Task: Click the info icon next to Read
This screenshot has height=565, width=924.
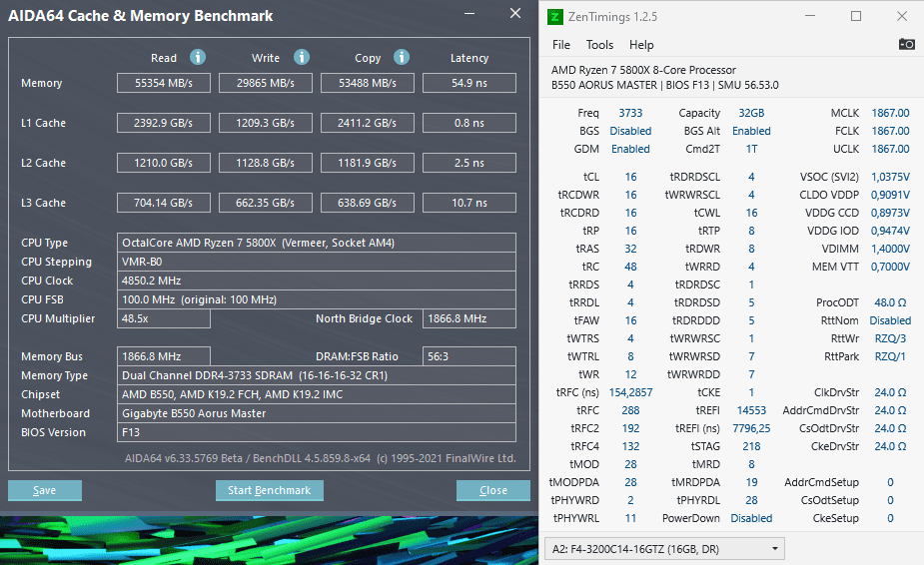Action: [x=198, y=57]
